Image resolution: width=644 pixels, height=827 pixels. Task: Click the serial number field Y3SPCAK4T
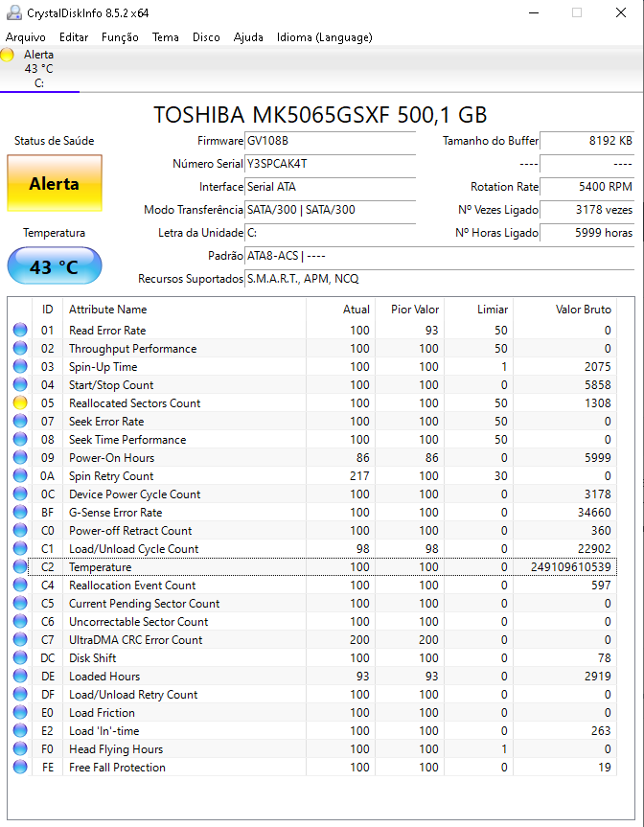click(x=331, y=164)
